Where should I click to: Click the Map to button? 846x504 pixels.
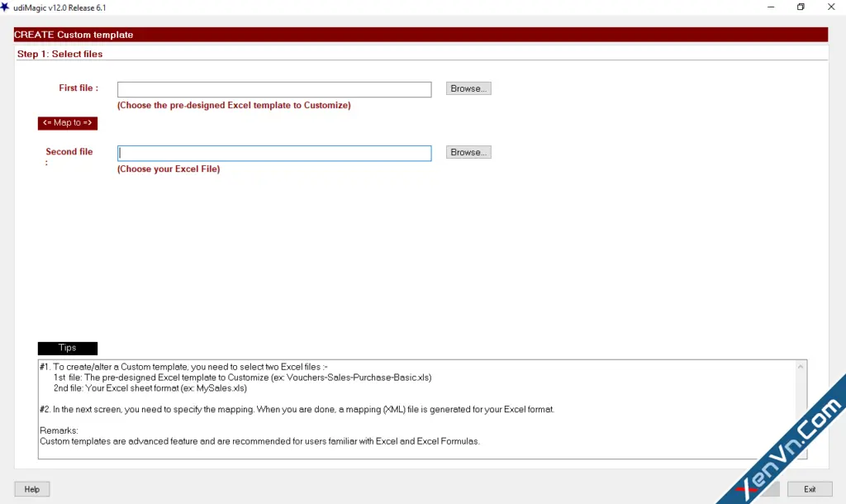68,123
